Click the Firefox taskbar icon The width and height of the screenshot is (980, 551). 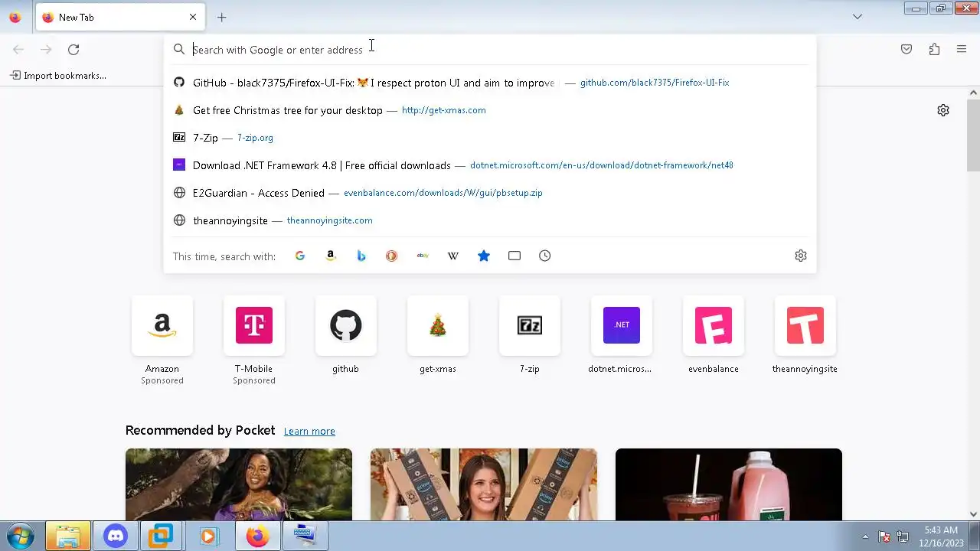pos(257,536)
